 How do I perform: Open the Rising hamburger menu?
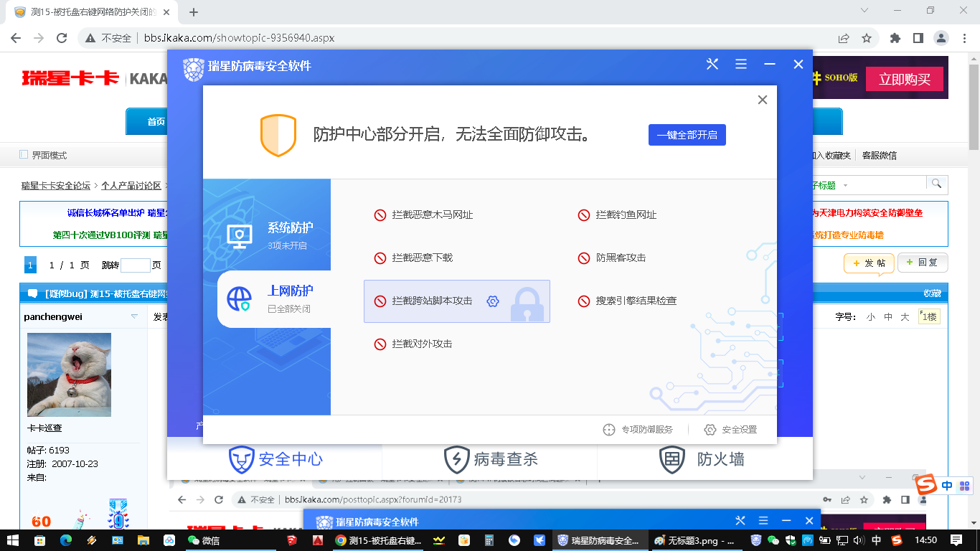click(741, 65)
